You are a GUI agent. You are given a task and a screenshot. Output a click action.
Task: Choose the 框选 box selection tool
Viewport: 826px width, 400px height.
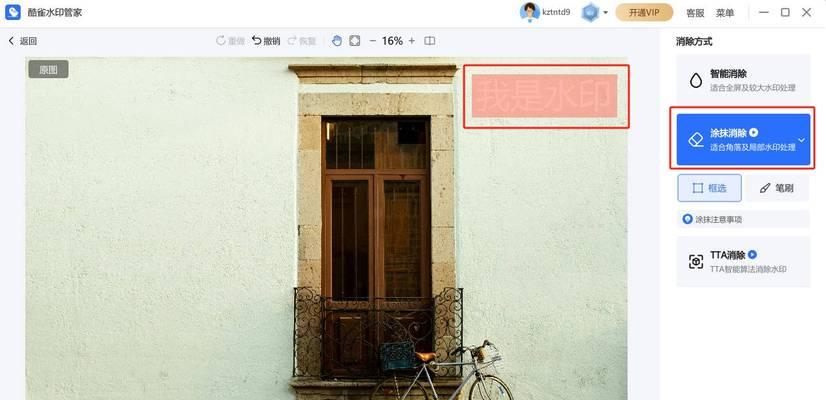pos(709,188)
